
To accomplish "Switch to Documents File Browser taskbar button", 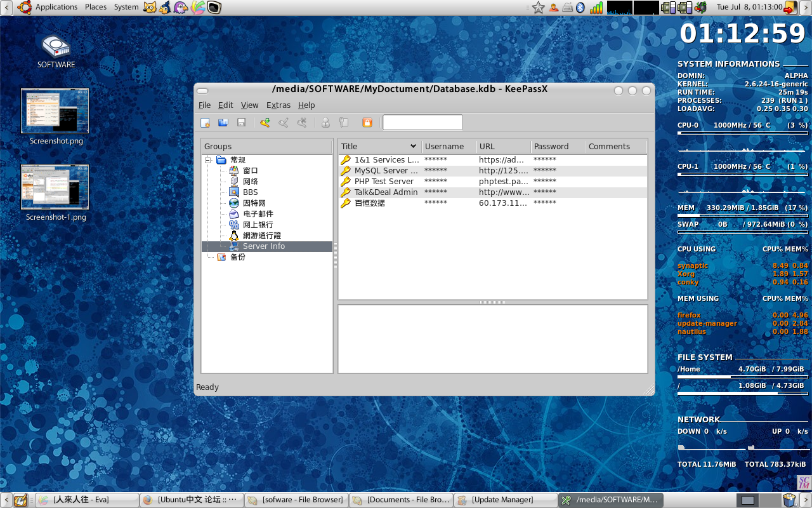I will coord(401,500).
